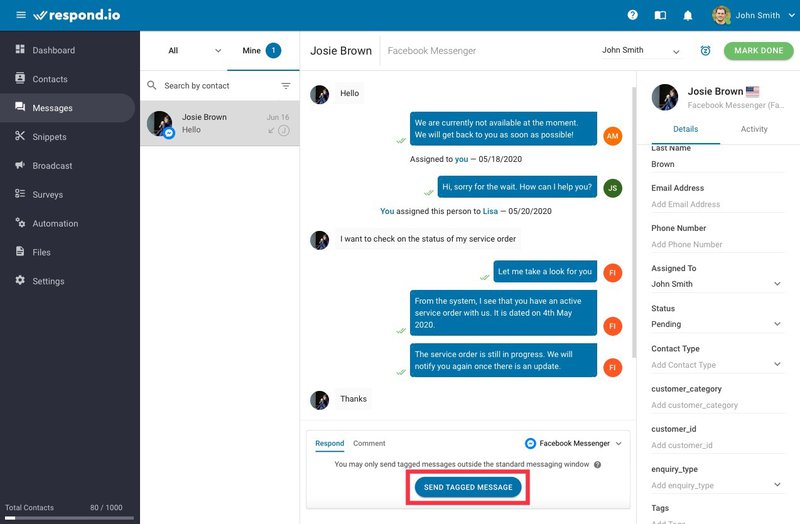This screenshot has width=800, height=524.
Task: Open the documentation book icon
Action: pos(660,15)
